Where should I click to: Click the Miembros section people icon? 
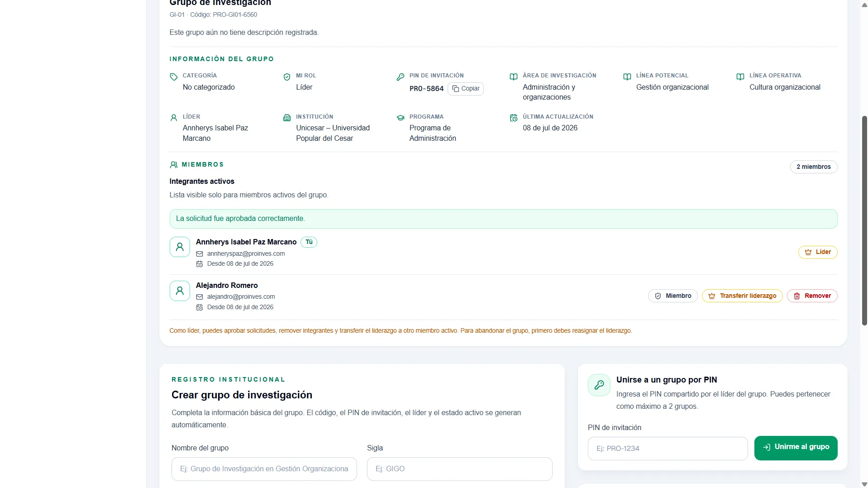pyautogui.click(x=174, y=165)
